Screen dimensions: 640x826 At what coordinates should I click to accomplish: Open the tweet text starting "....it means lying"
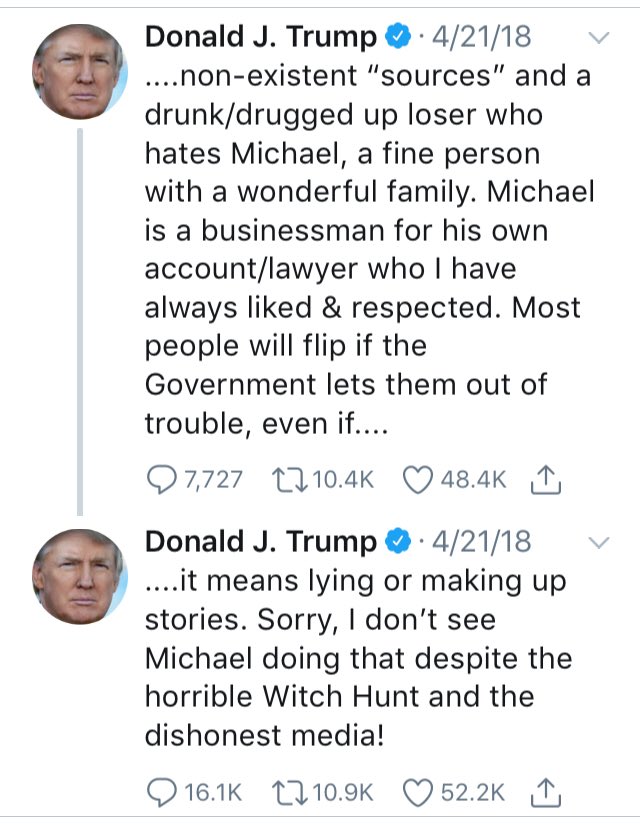[x=350, y=658]
